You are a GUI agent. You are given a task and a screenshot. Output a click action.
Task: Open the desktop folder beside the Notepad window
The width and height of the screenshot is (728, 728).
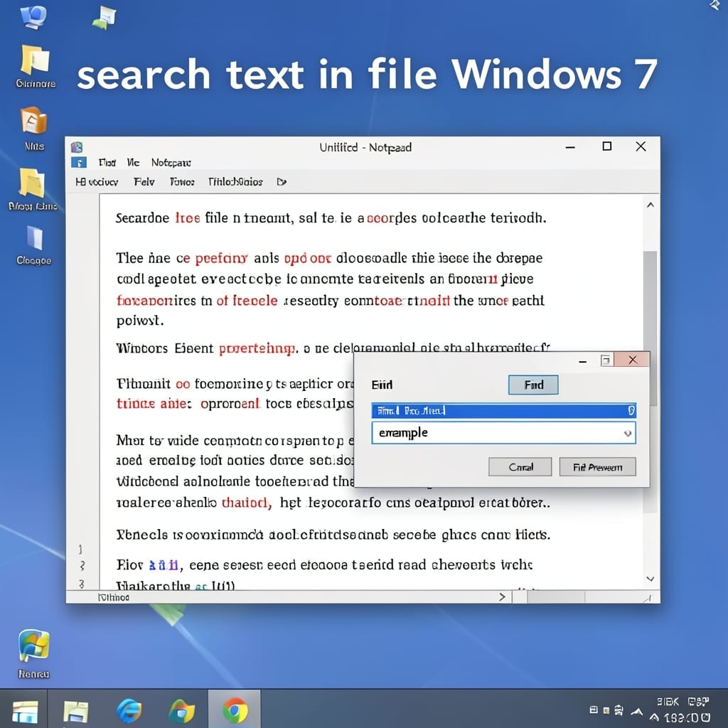coord(31,182)
